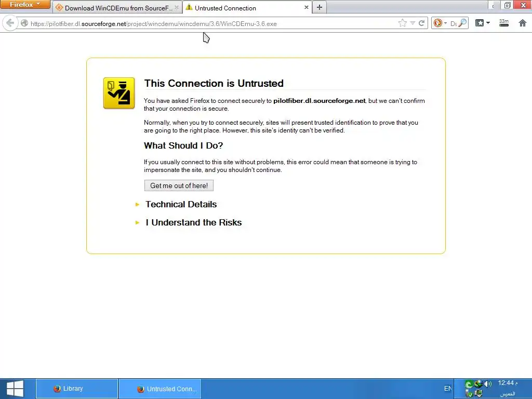532x399 pixels.
Task: Bookmark this page with the star icon
Action: [x=403, y=23]
